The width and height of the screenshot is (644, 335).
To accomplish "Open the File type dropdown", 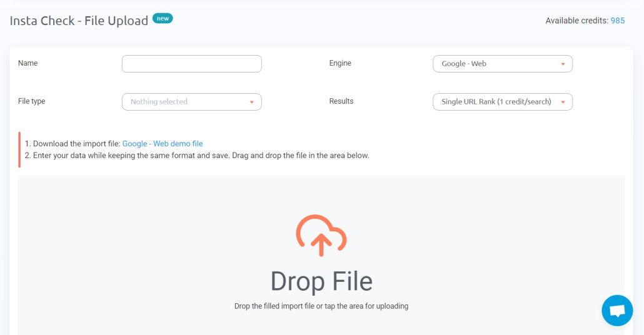I will (x=192, y=102).
